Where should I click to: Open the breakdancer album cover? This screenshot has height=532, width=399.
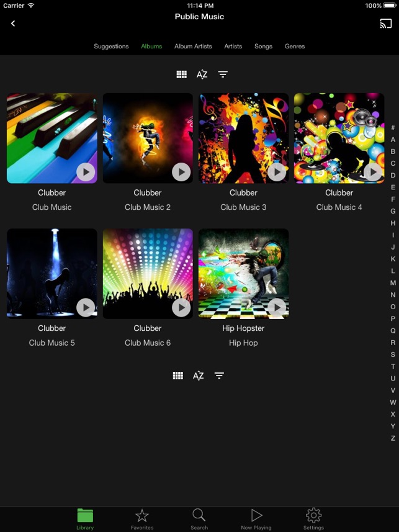[x=243, y=274]
